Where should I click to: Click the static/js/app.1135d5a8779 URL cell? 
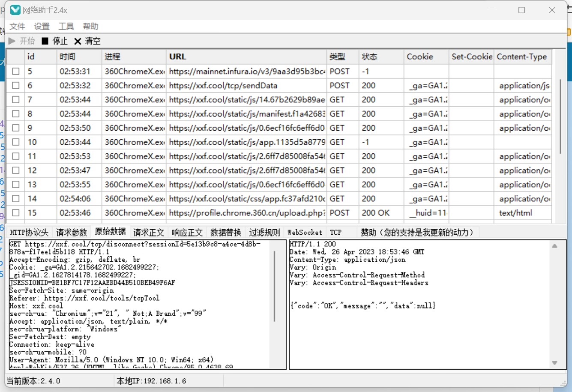pyautogui.click(x=246, y=142)
